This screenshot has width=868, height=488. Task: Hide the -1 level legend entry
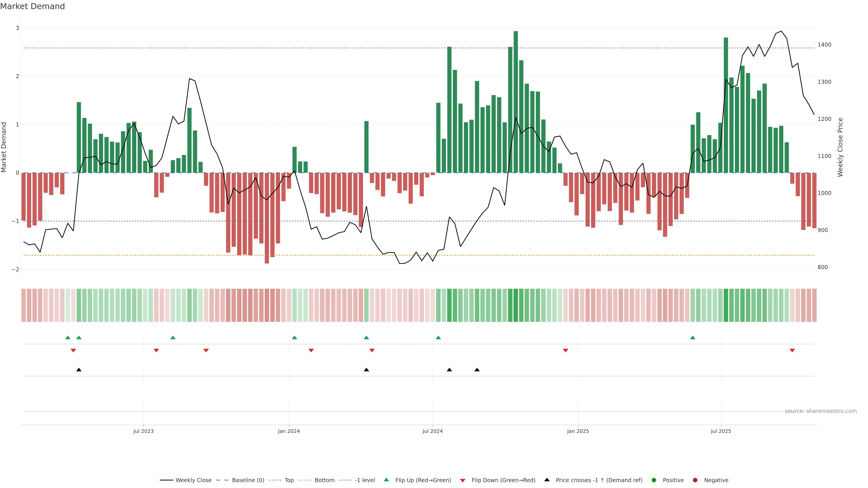click(365, 480)
